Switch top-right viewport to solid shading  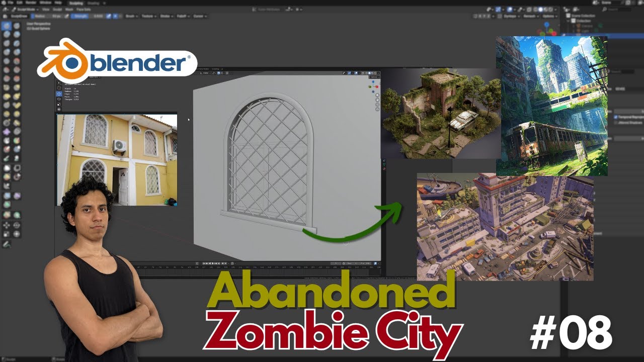541,10
